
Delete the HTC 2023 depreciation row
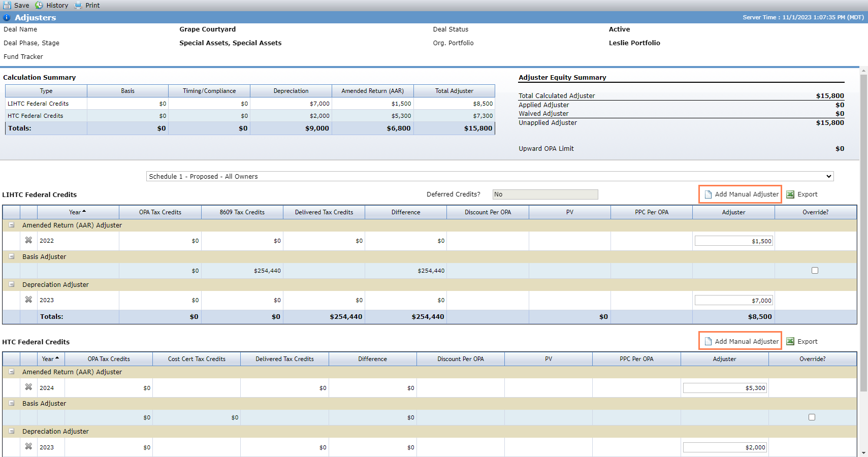click(x=28, y=446)
